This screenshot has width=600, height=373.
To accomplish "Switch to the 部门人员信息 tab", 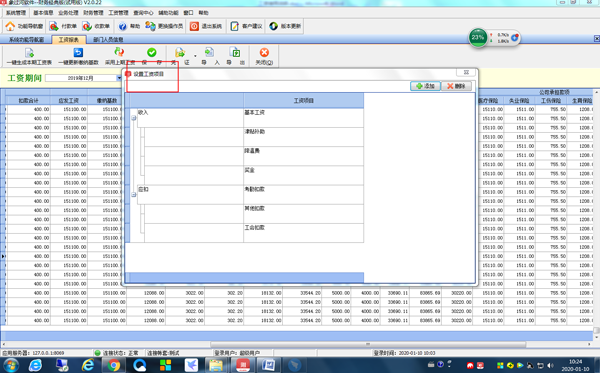I will (x=108, y=39).
